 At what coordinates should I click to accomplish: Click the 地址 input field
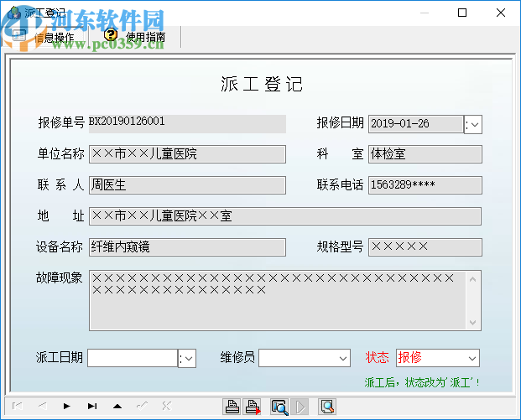285,216
